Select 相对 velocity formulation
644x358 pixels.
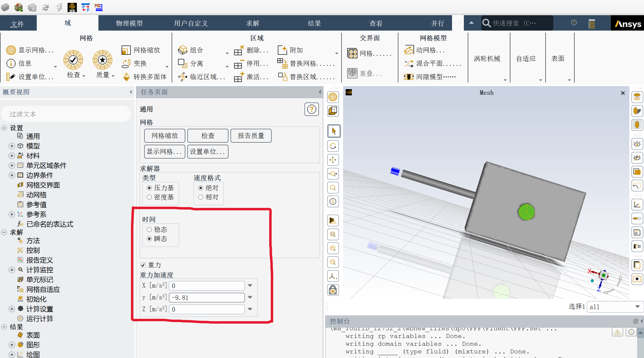click(201, 197)
